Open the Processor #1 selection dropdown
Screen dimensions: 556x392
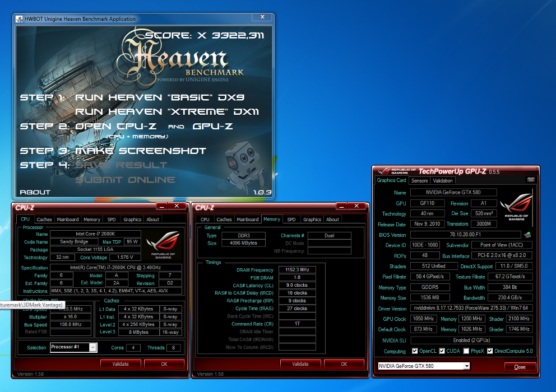[92, 347]
